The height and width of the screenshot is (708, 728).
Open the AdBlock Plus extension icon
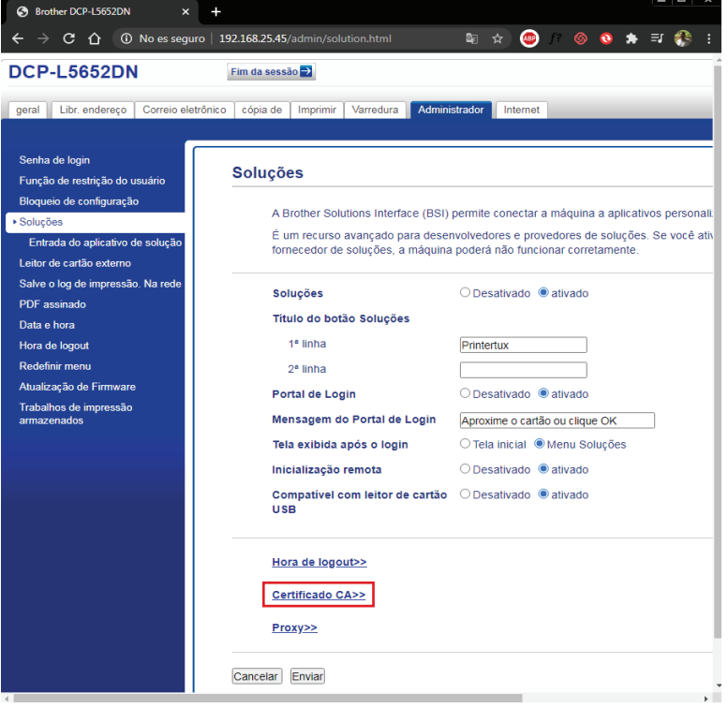(x=529, y=38)
